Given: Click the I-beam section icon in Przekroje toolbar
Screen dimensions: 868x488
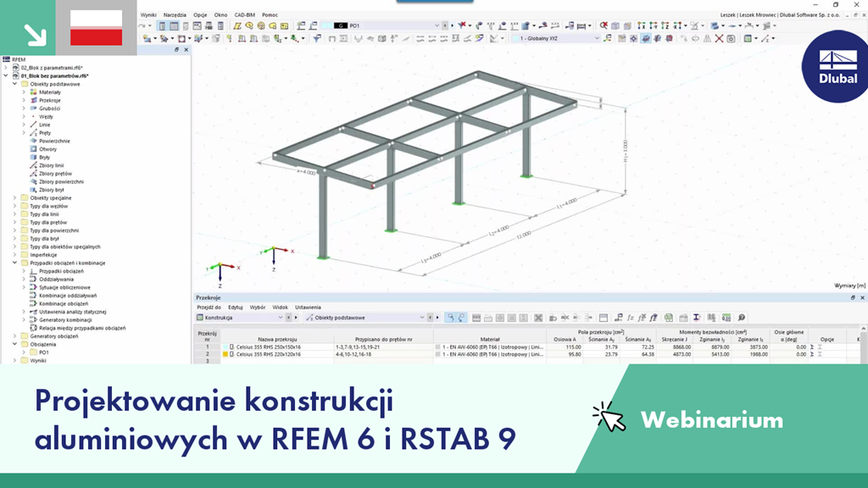Looking at the screenshot, I should pyautogui.click(x=697, y=318).
